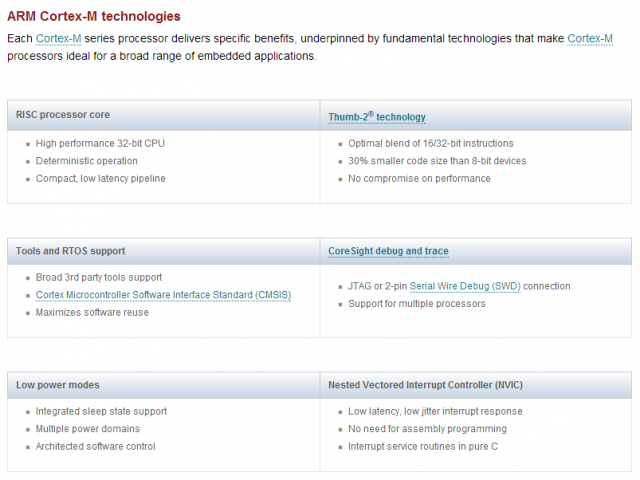Viewport: 640px width, 480px height.
Task: Click 'Deterministic operation' bullet text
Action: click(x=87, y=161)
